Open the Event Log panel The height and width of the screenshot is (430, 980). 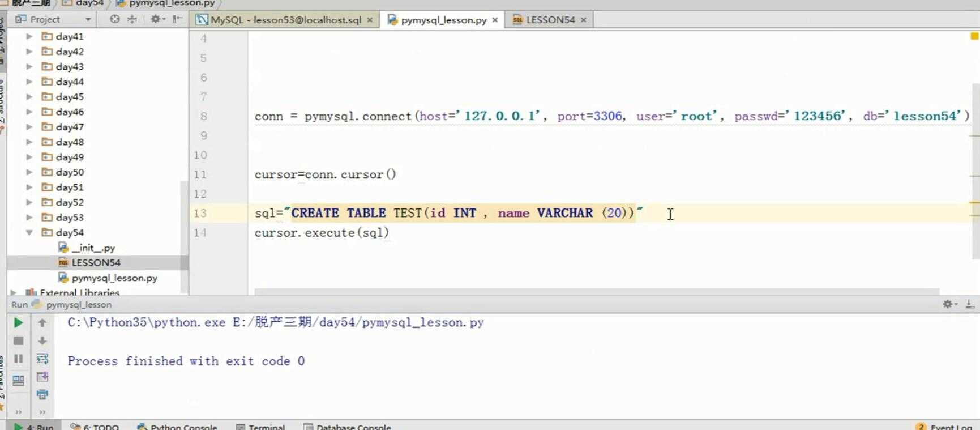tap(944, 426)
